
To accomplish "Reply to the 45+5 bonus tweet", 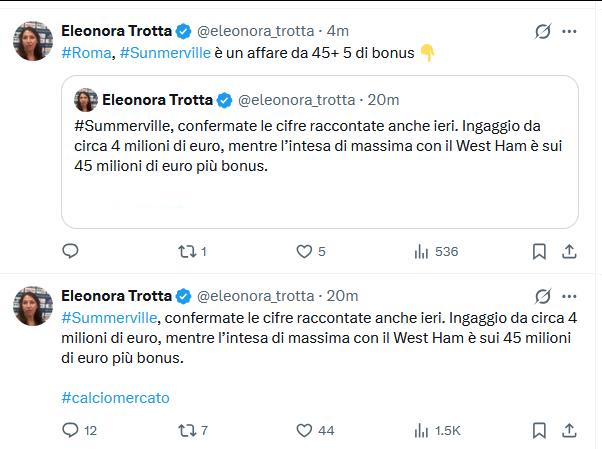I will 70,251.
